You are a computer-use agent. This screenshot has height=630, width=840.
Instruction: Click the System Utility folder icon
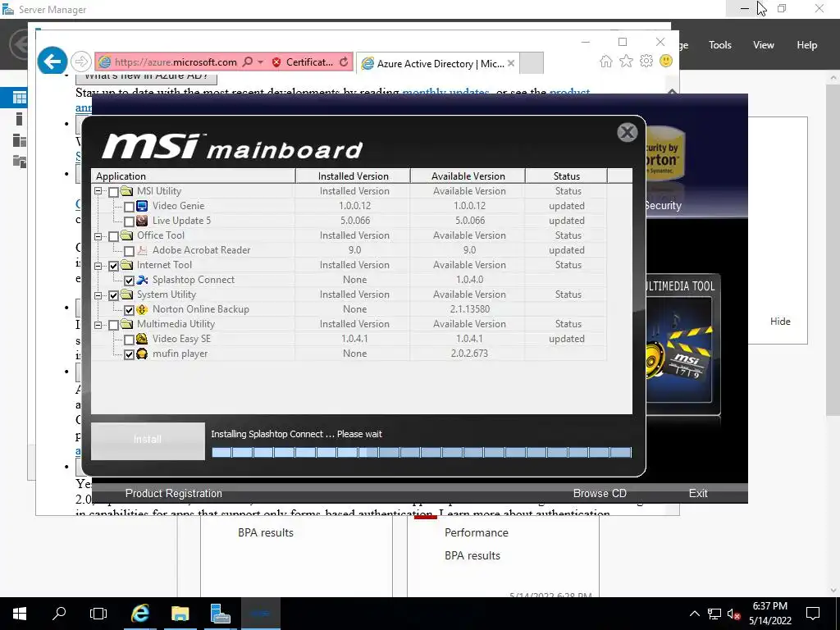point(127,294)
